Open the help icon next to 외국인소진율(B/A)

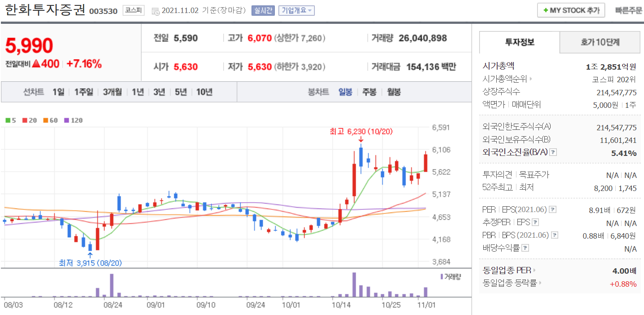[x=553, y=152]
